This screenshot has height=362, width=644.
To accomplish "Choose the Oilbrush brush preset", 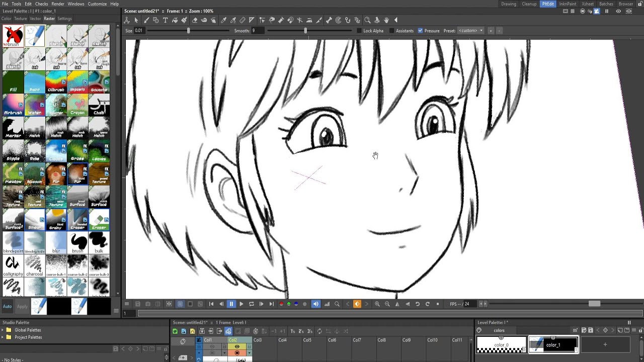I will pyautogui.click(x=56, y=82).
